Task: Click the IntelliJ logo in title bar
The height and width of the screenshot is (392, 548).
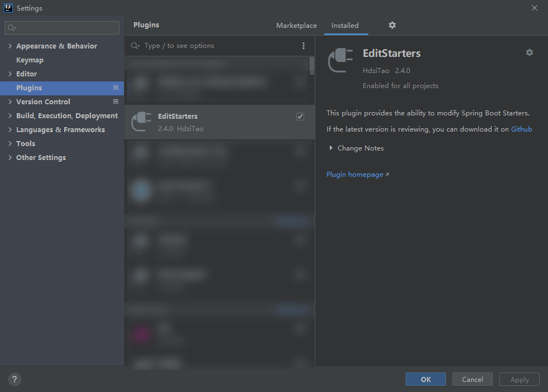Action: 8,8
